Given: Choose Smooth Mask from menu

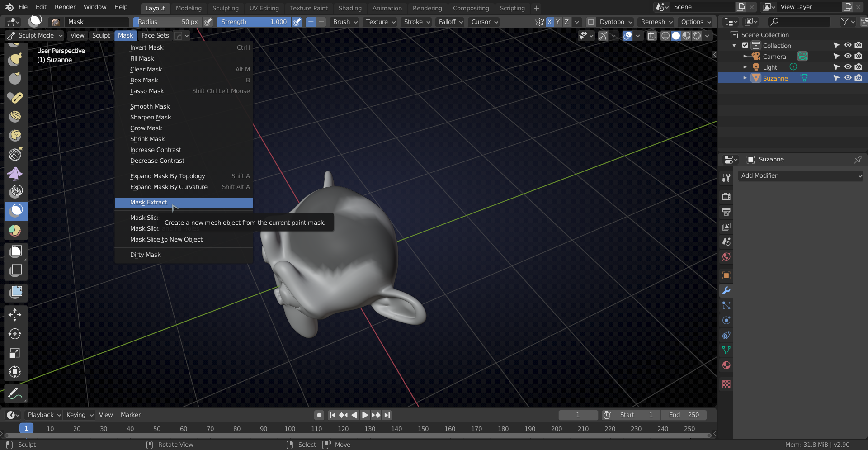Looking at the screenshot, I should [184, 106].
